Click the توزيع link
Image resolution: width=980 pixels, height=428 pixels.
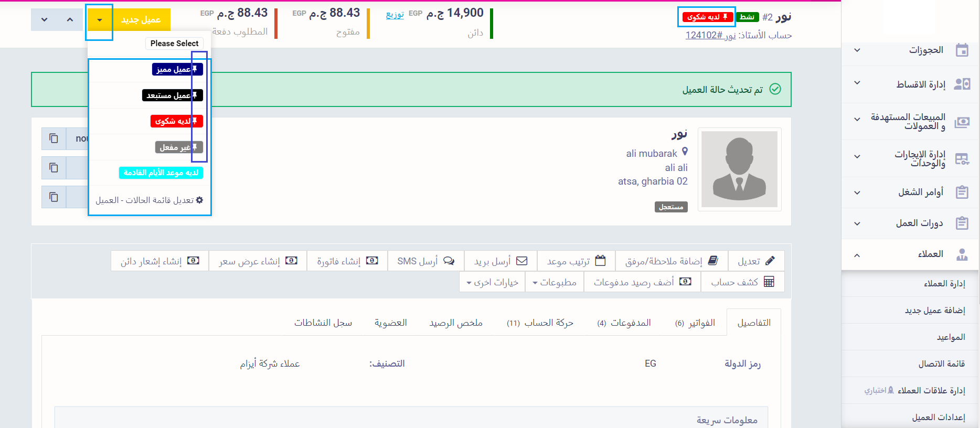[x=395, y=14]
